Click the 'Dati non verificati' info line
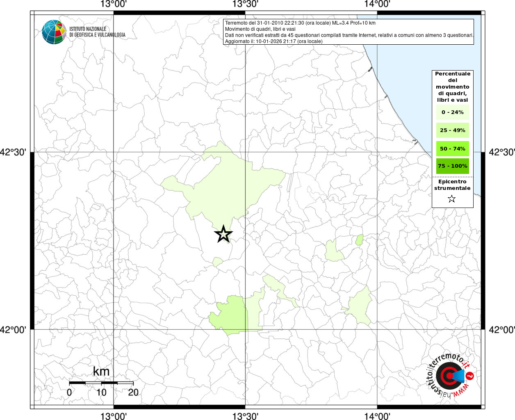The width and height of the screenshot is (515, 420). point(349,35)
